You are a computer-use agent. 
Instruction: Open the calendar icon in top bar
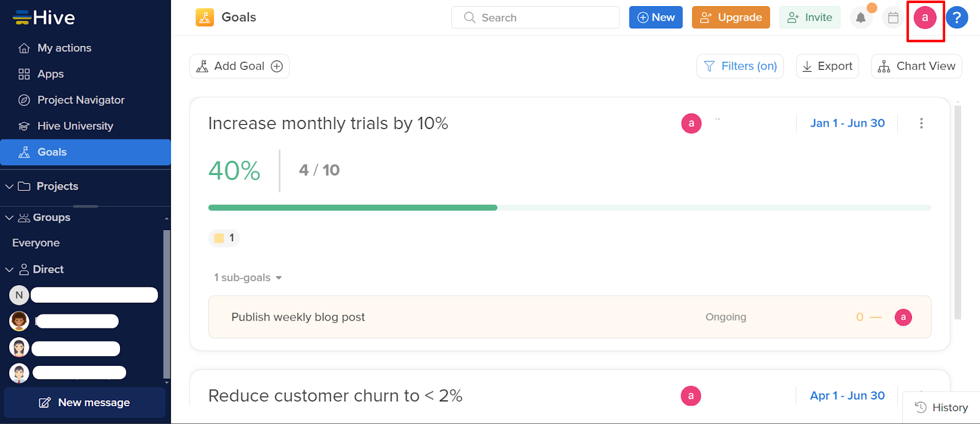pyautogui.click(x=893, y=18)
